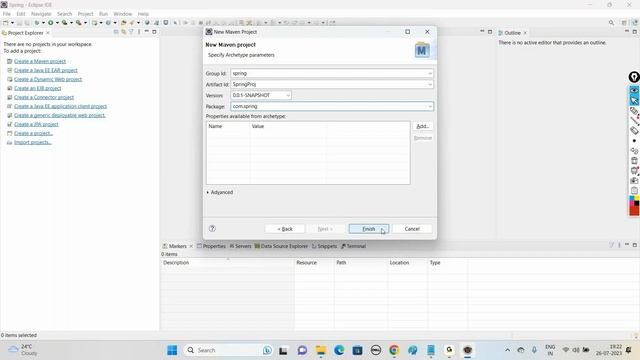Image resolution: width=640 pixels, height=360 pixels.
Task: Open the Artifact Id dropdown arrow
Action: click(x=430, y=84)
